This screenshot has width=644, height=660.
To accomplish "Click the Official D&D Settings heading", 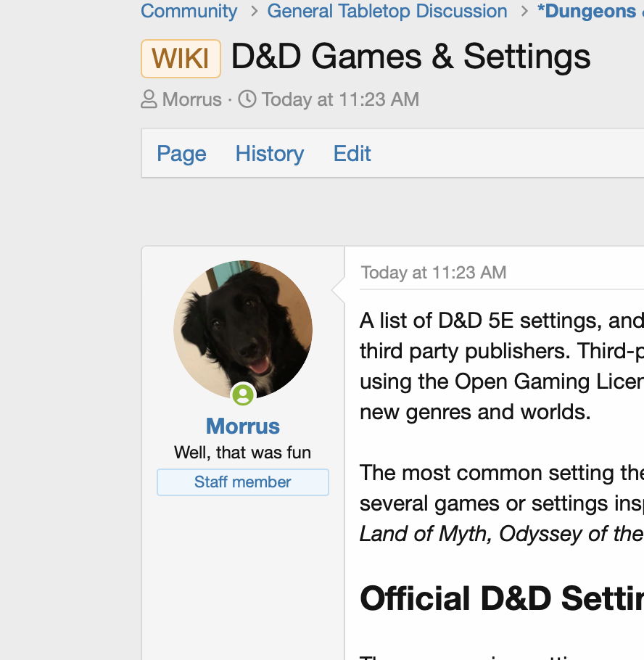I will pyautogui.click(x=502, y=598).
